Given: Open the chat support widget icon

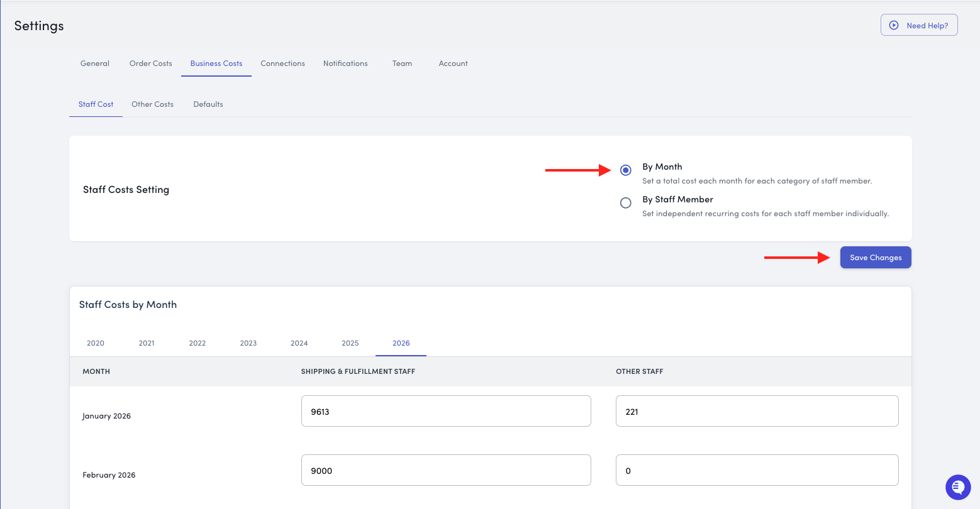Looking at the screenshot, I should click(958, 487).
